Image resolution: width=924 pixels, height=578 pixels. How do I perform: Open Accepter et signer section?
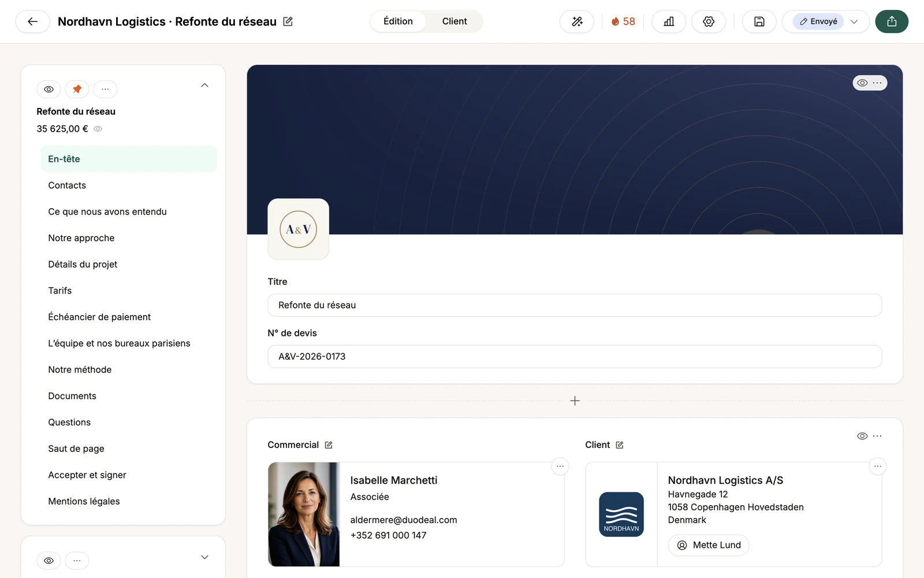coord(129,475)
